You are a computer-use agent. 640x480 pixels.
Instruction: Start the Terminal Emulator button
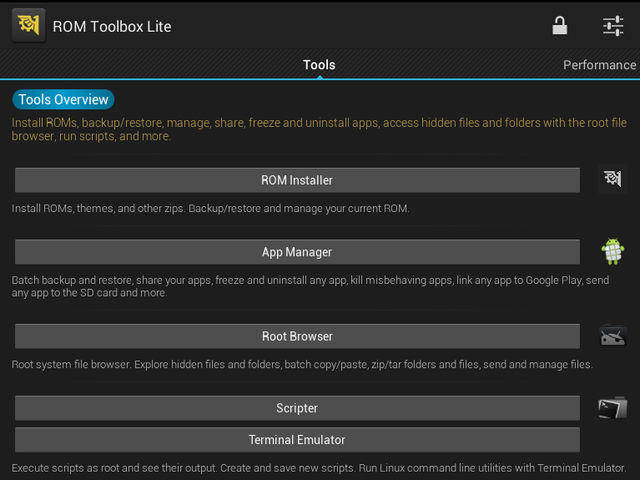pos(297,440)
